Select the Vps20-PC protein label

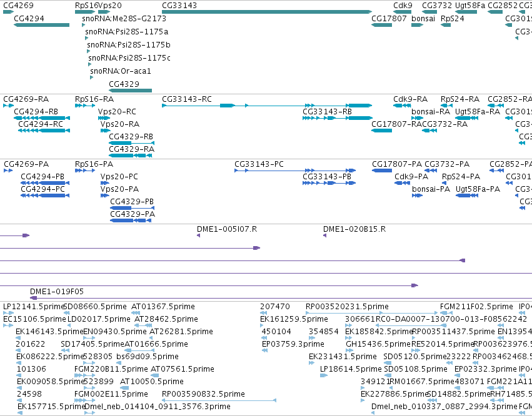click(x=119, y=177)
